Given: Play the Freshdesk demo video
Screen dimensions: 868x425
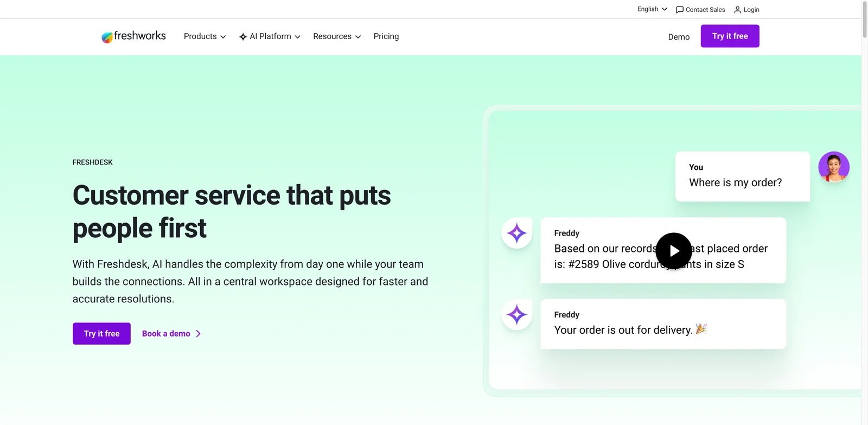Looking at the screenshot, I should coord(674,251).
